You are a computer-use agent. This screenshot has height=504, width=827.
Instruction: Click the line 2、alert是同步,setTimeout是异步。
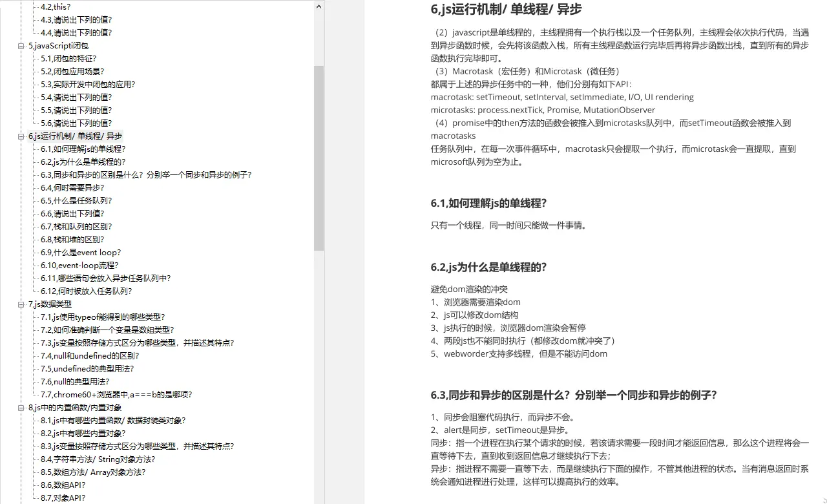coord(500,430)
